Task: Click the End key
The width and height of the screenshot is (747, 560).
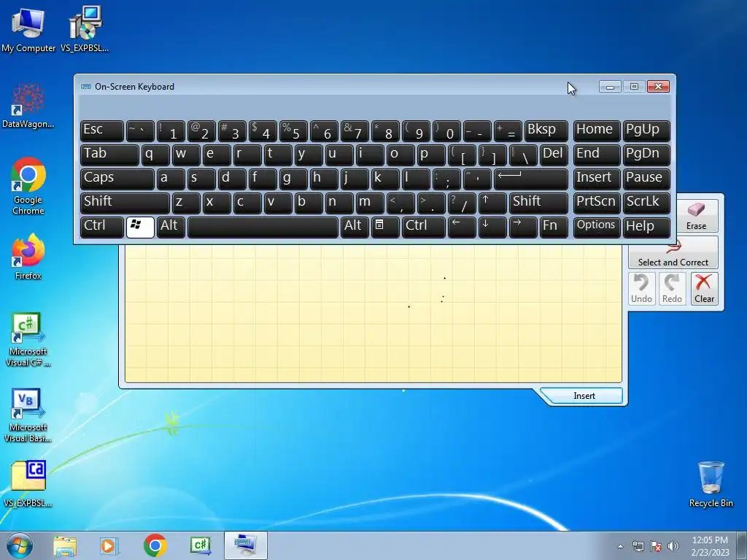Action: [x=597, y=155]
